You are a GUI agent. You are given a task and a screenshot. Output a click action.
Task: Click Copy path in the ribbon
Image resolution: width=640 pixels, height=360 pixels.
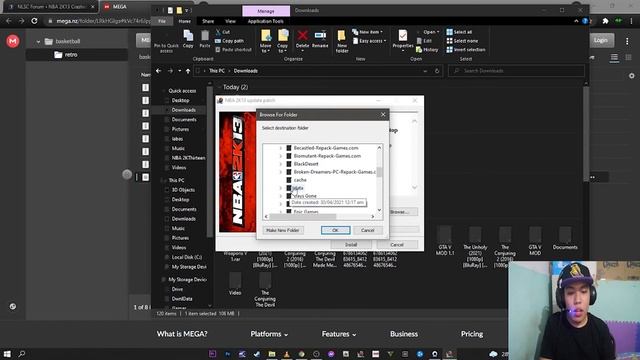click(229, 41)
